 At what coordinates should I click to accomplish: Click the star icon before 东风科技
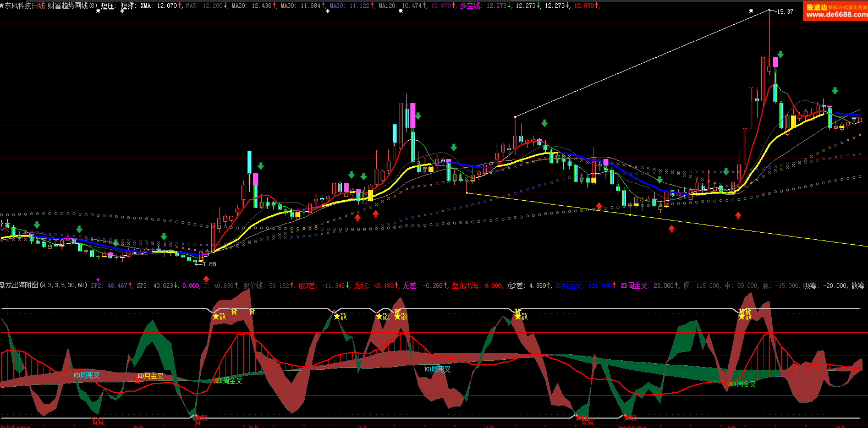point(2,6)
